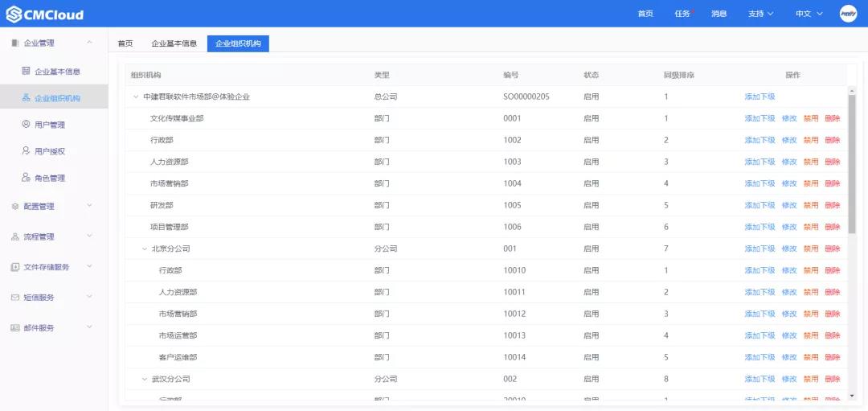Collapse the 北京分公司 tree node

coord(145,249)
